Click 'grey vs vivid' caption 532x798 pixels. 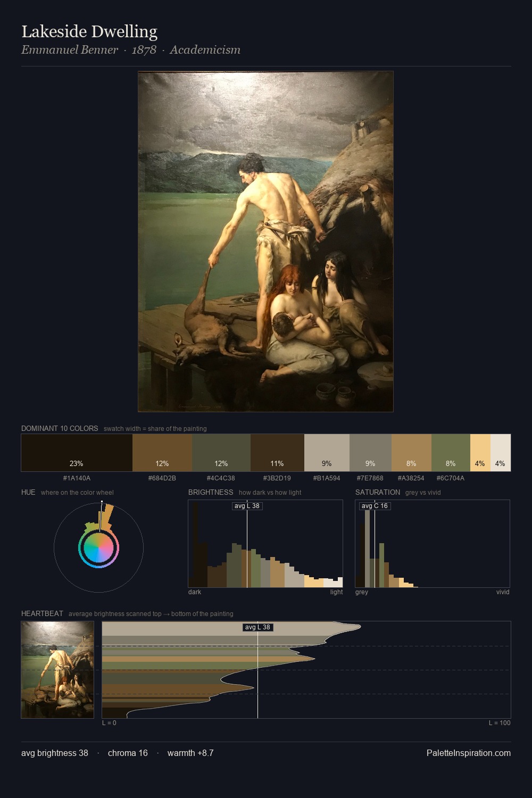click(x=423, y=493)
